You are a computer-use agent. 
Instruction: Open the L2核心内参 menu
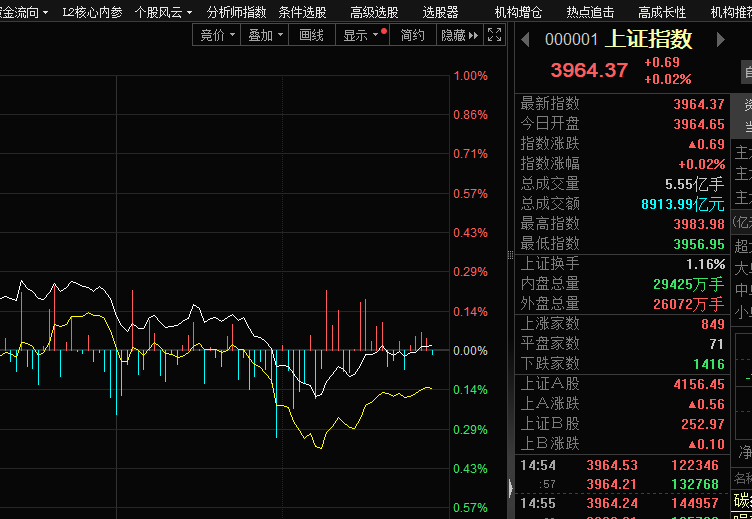92,12
